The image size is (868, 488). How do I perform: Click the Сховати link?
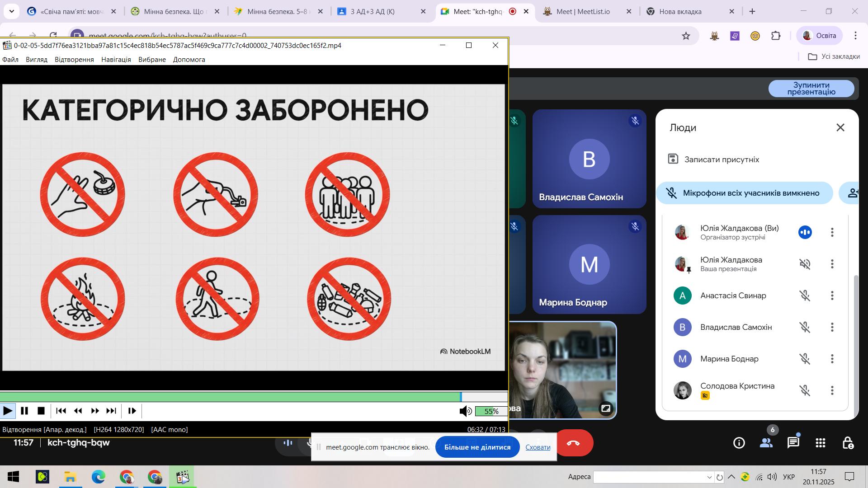(x=538, y=447)
